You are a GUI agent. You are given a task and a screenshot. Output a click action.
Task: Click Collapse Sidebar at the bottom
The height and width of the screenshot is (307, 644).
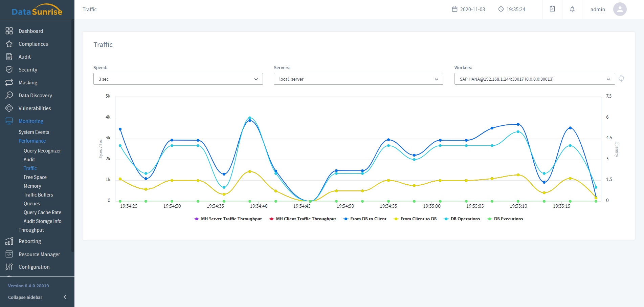[25, 297]
